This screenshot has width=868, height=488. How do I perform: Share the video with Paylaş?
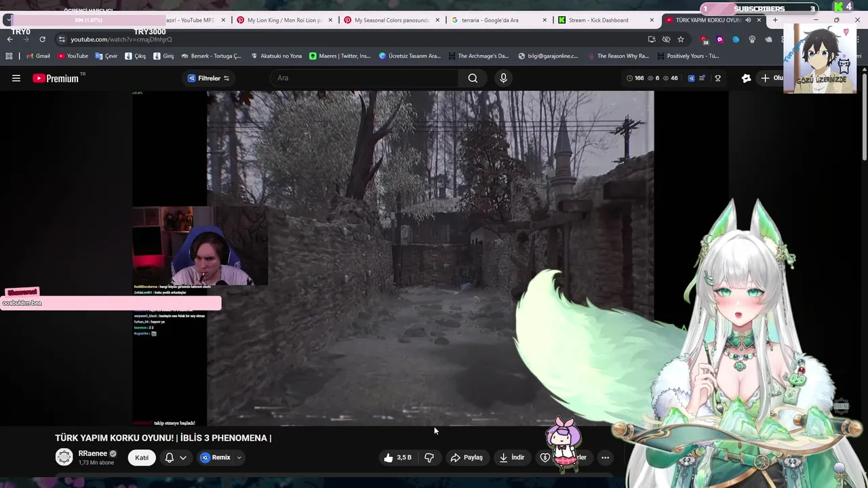pyautogui.click(x=467, y=457)
